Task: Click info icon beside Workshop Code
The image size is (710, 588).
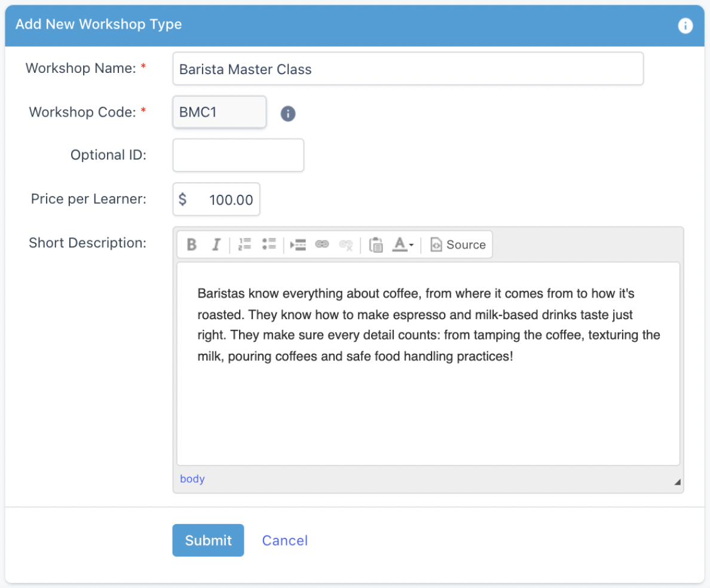Action: tap(288, 113)
